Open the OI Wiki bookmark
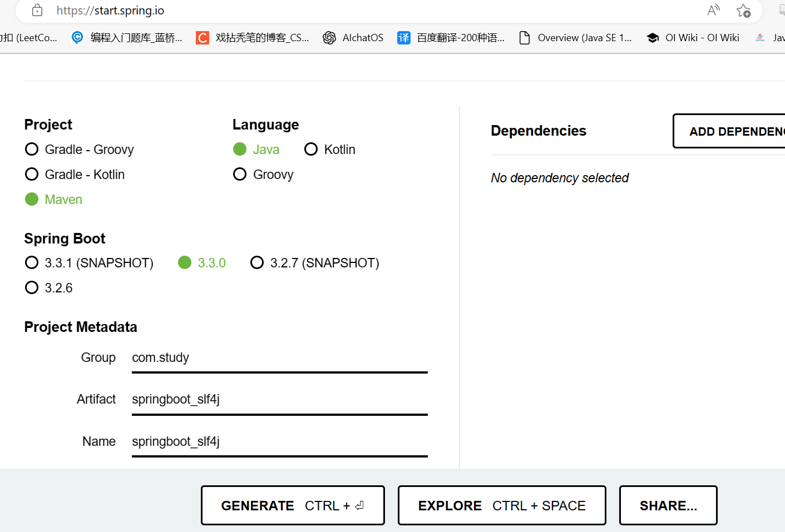Image resolution: width=785 pixels, height=532 pixels. [692, 37]
